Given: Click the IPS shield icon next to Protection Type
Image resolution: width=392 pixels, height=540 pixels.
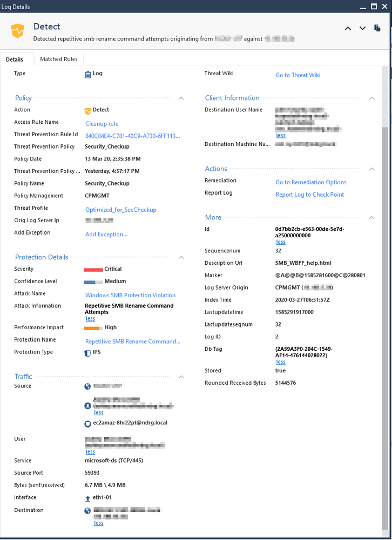Looking at the screenshot, I should click(87, 353).
